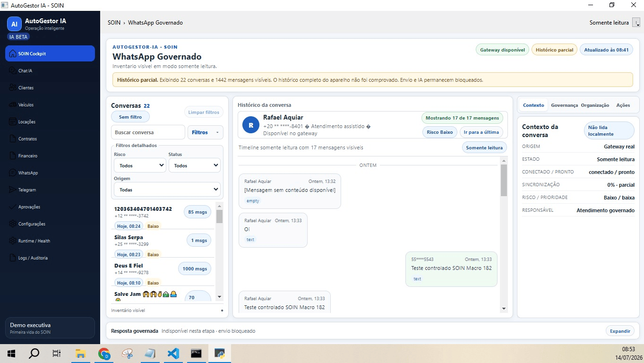The height and width of the screenshot is (363, 644).
Task: Click the Aprovações checkmark icon
Action: pyautogui.click(x=13, y=207)
